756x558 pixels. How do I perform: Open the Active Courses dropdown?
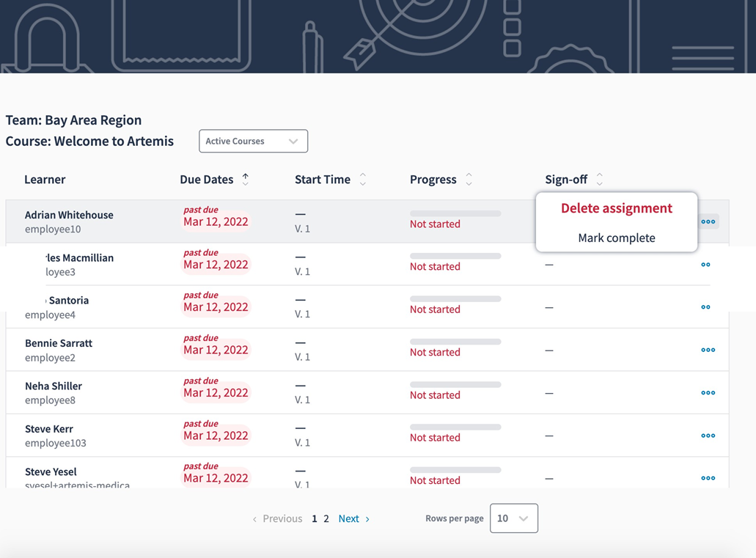point(253,141)
